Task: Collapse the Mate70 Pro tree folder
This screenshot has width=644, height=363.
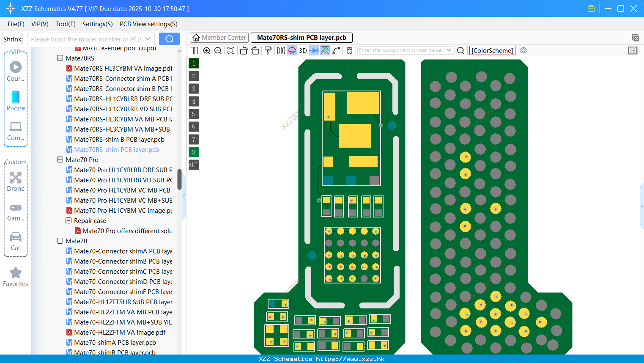Action: pyautogui.click(x=60, y=159)
